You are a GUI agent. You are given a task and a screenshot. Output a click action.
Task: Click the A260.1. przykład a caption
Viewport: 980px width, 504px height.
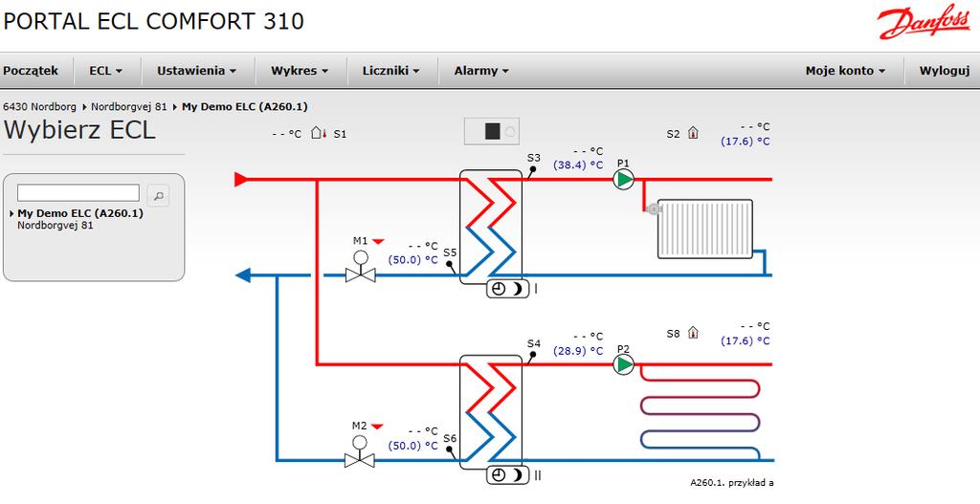pos(732,483)
